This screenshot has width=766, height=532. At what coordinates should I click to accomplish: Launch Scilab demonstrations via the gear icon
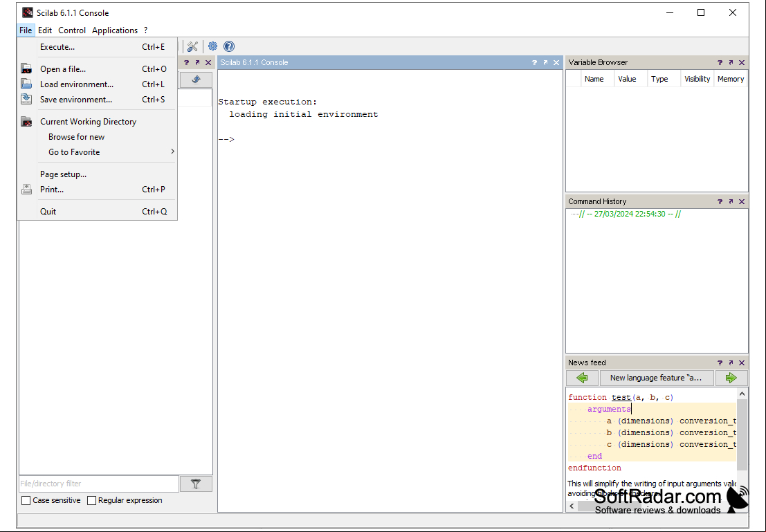tap(212, 46)
